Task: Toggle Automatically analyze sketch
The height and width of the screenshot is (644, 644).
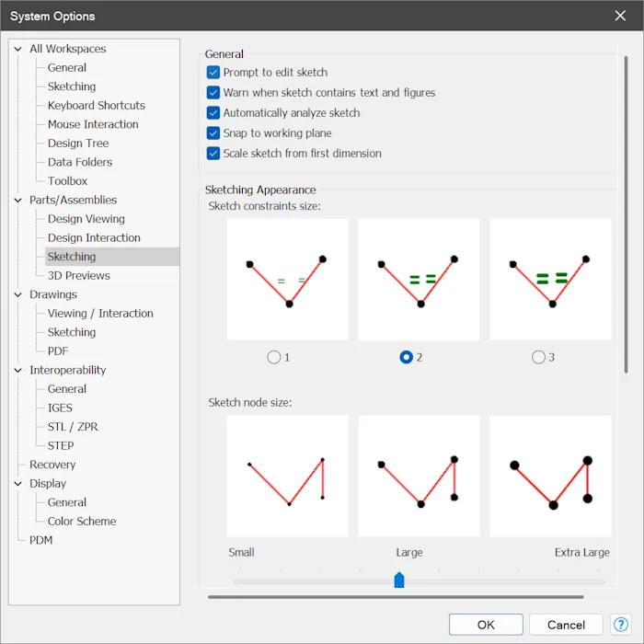Action: click(213, 112)
